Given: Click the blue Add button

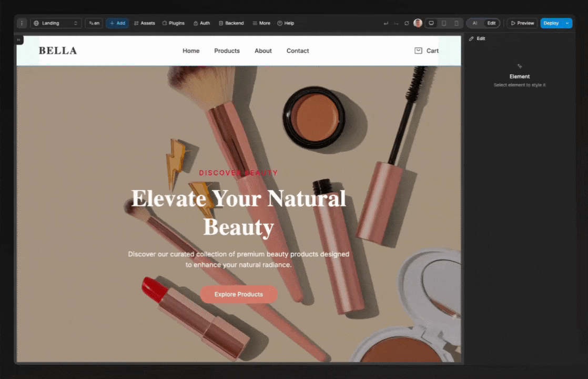Looking at the screenshot, I should 117,23.
